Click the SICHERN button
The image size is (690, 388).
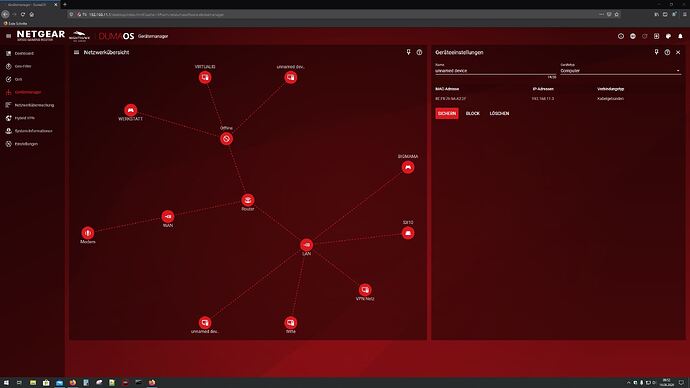click(x=447, y=113)
